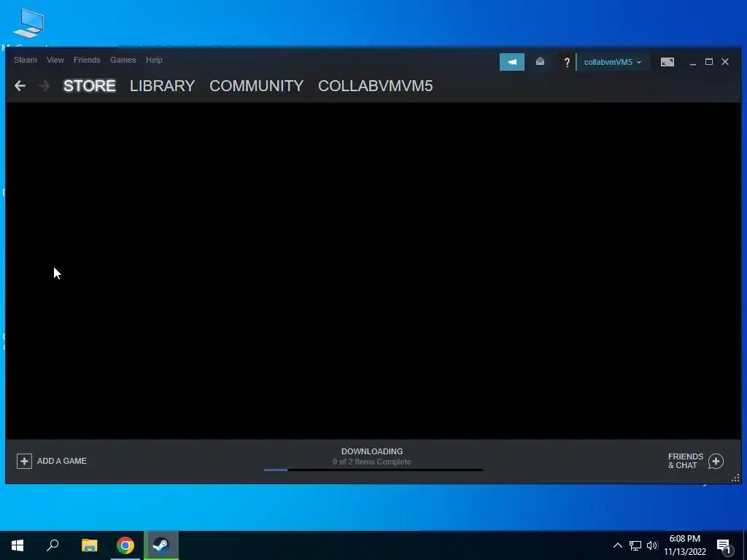Open the View menu
This screenshot has height=560, width=747.
tap(55, 60)
